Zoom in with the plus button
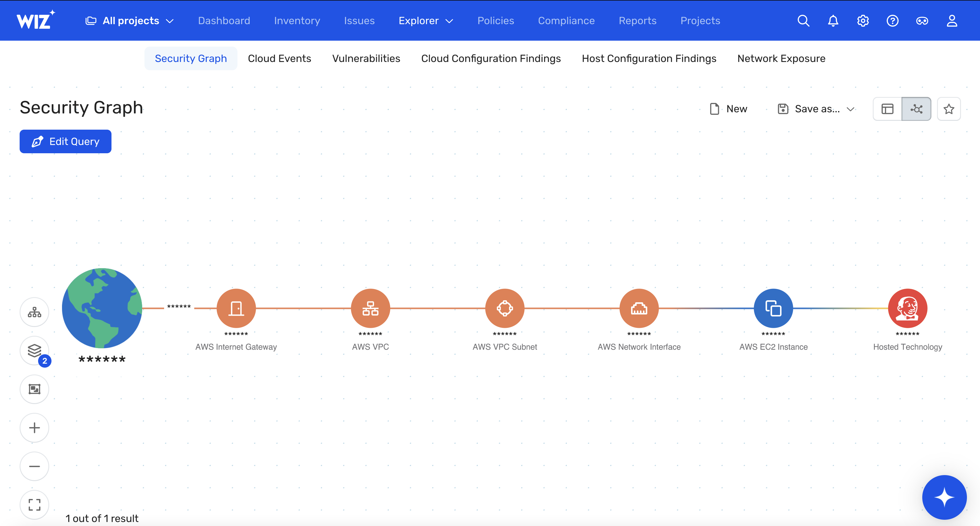Image resolution: width=980 pixels, height=526 pixels. pyautogui.click(x=34, y=428)
